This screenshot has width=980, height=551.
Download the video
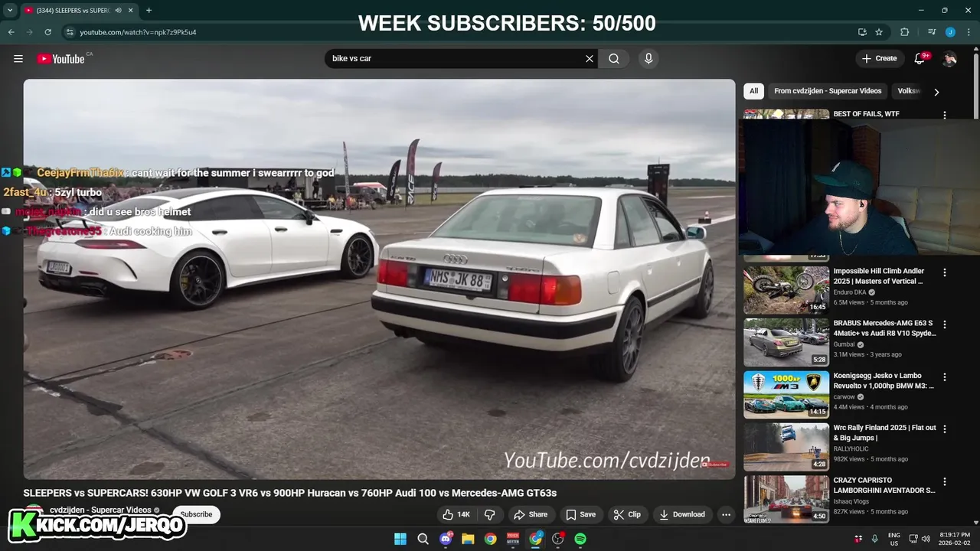pos(682,514)
